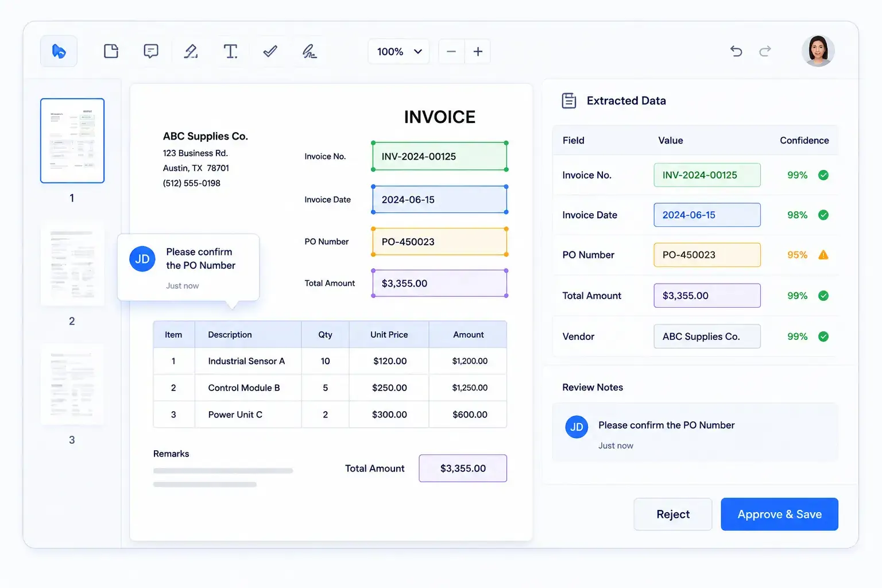Click the $1,200.00 amount cell
Screen dimensions: 882x588
(x=469, y=361)
